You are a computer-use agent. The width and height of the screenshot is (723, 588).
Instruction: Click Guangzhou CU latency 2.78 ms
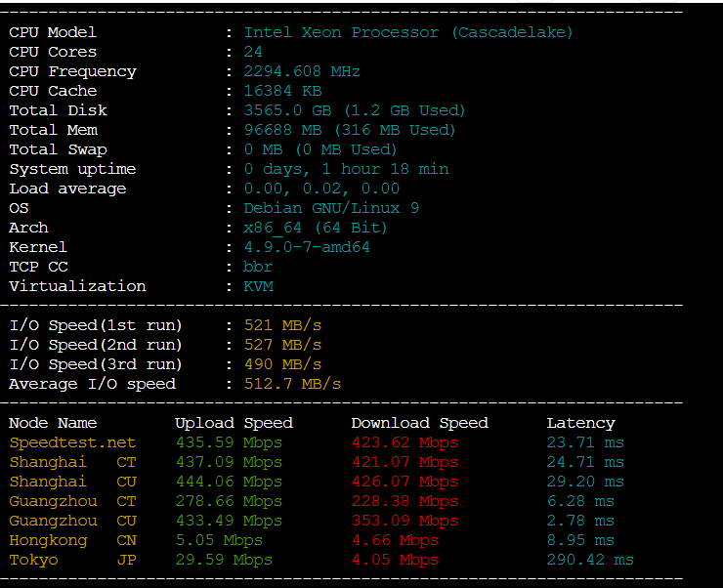[x=581, y=521]
